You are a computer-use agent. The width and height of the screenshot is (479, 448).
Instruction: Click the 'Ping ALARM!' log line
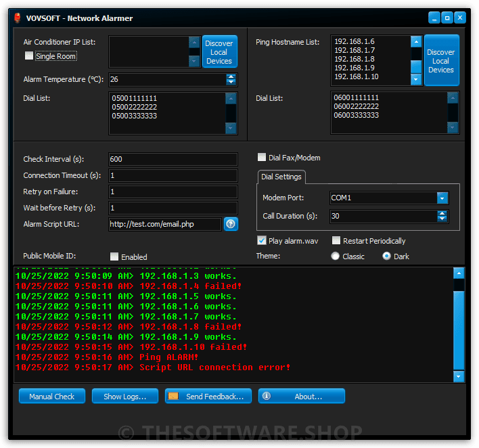click(107, 357)
